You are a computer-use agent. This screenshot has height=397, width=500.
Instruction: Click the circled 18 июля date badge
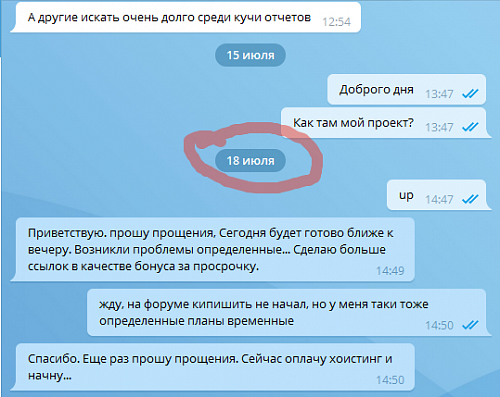pos(250,161)
